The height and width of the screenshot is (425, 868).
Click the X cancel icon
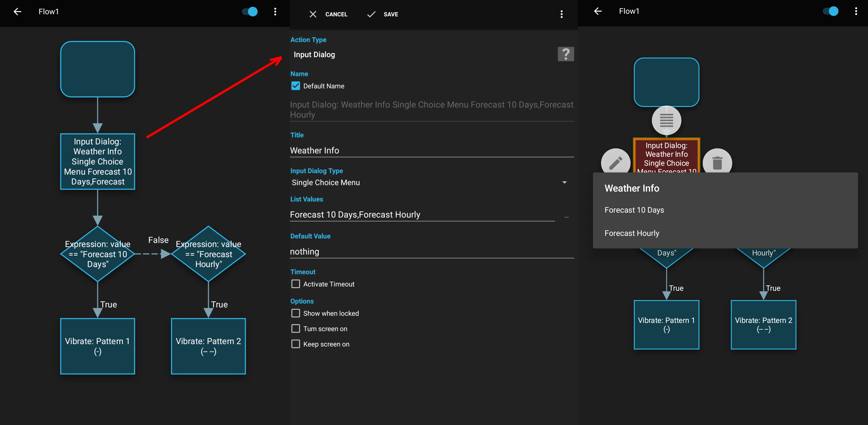[313, 14]
